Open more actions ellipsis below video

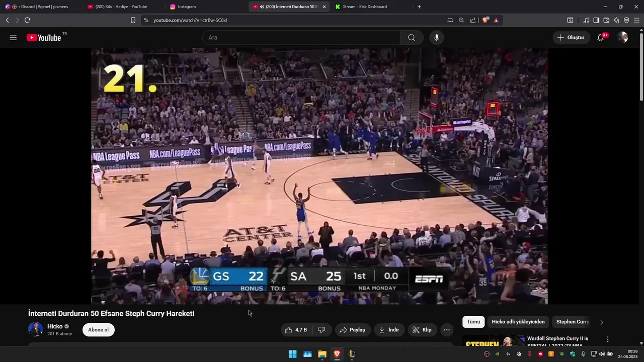(x=446, y=330)
